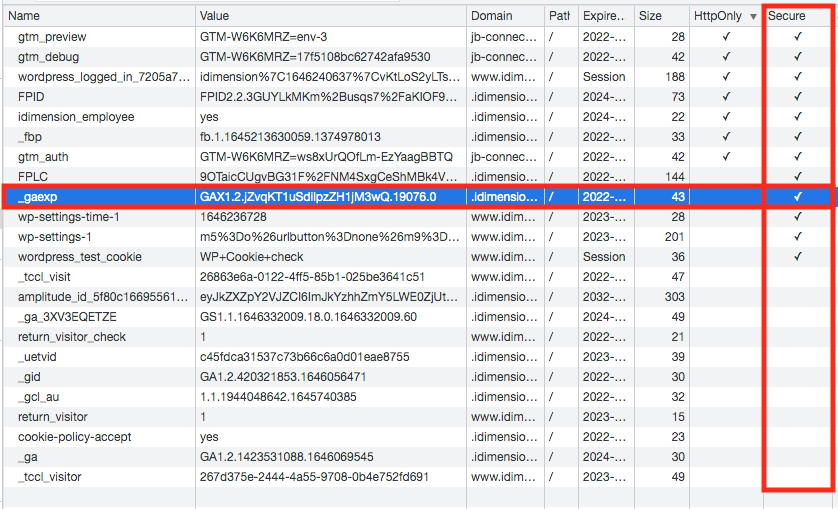Click the value 1.1.1944048642.1645740385
The height and width of the screenshot is (509, 838).
pos(278,397)
